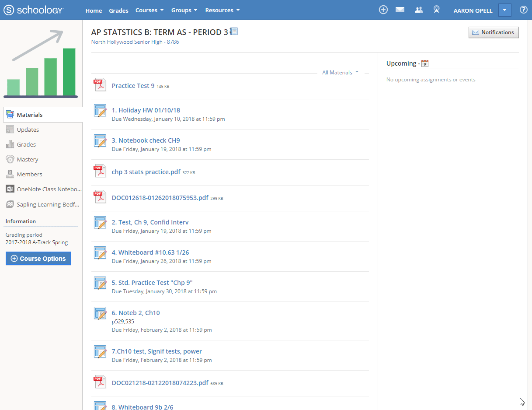This screenshot has width=532, height=410.
Task: Open the help question mark icon
Action: point(523,10)
